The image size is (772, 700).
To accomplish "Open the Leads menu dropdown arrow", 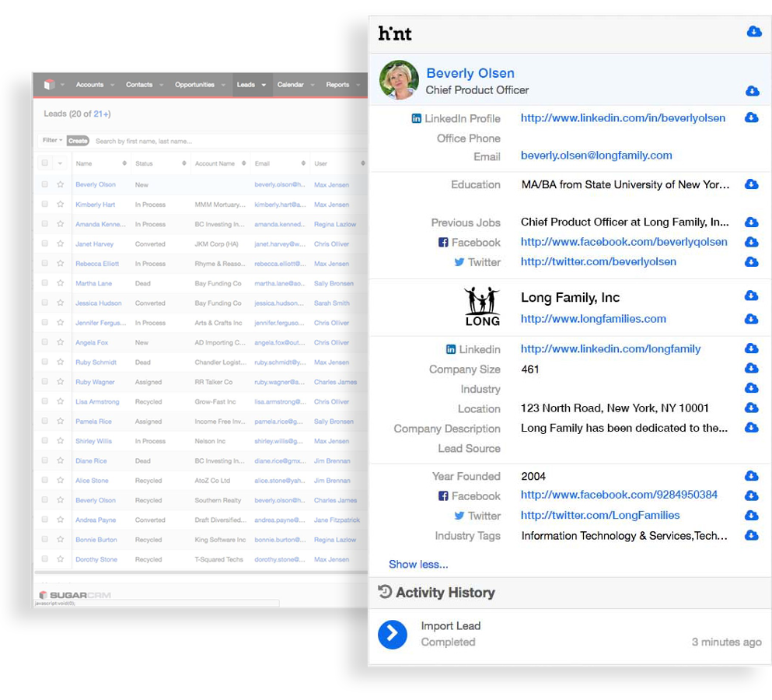I will click(264, 85).
